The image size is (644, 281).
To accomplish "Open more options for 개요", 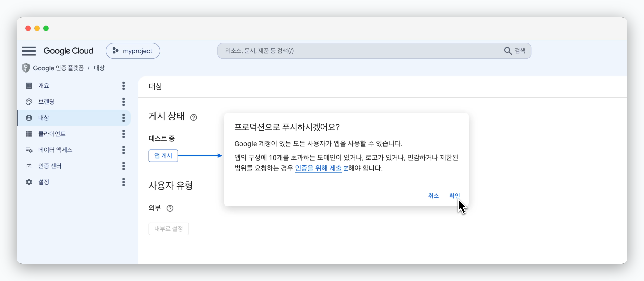I will tap(123, 86).
